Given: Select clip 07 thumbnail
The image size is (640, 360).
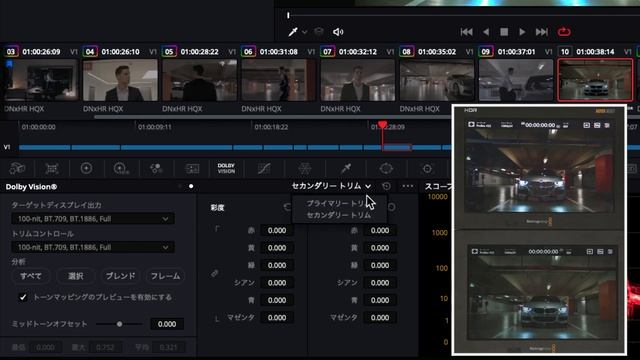Looking at the screenshot, I should [x=358, y=80].
